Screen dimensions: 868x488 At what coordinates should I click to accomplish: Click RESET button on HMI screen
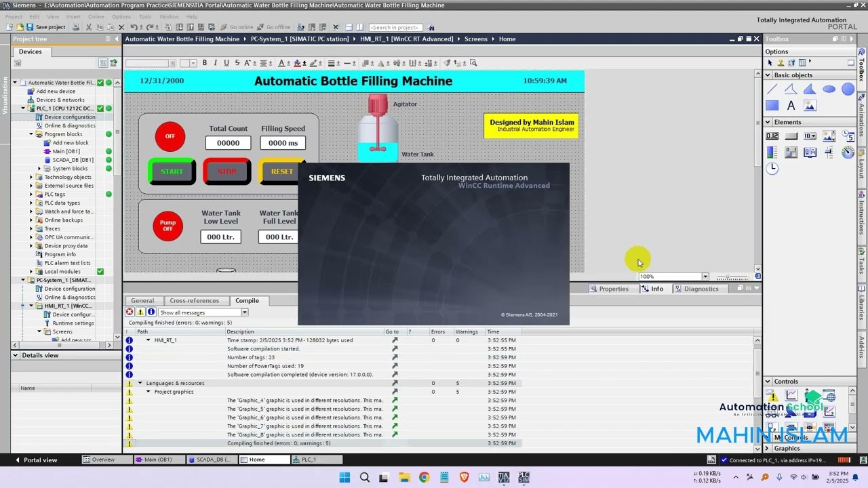click(281, 171)
